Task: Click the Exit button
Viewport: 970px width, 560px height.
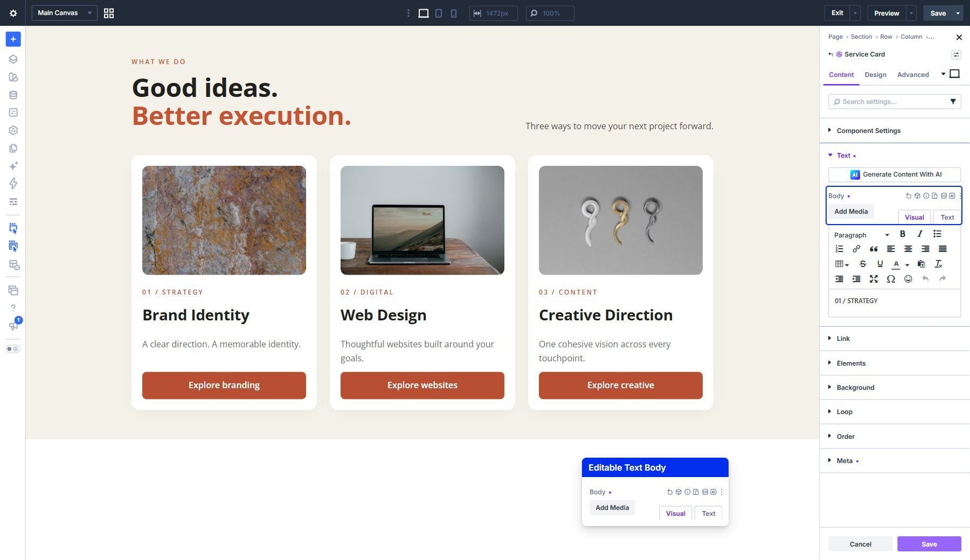Action: (837, 13)
